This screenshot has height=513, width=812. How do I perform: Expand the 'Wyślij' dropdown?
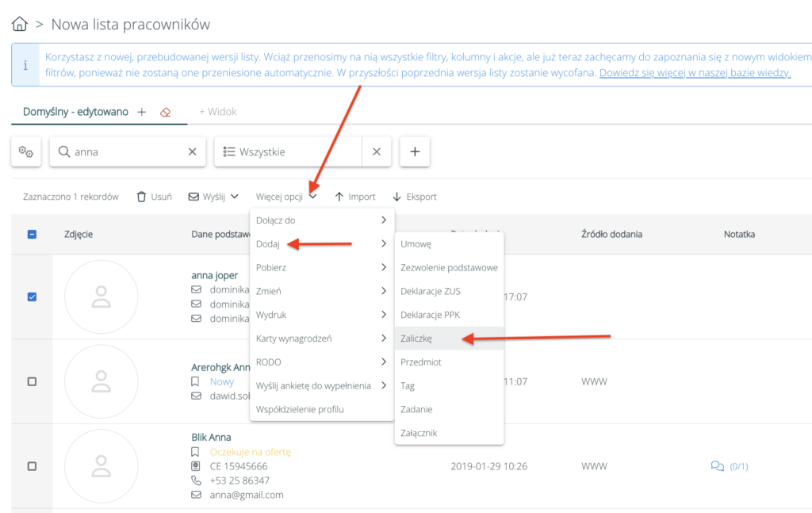pyautogui.click(x=213, y=197)
